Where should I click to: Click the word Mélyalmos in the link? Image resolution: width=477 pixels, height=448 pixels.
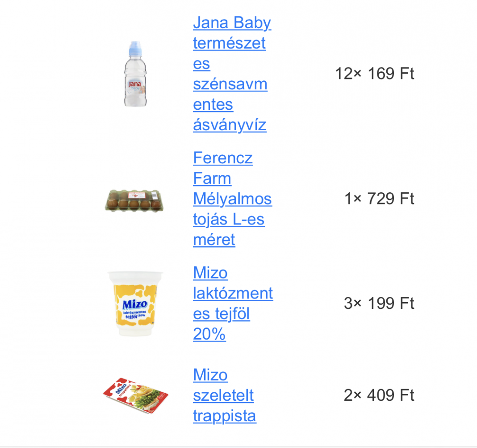point(232,199)
